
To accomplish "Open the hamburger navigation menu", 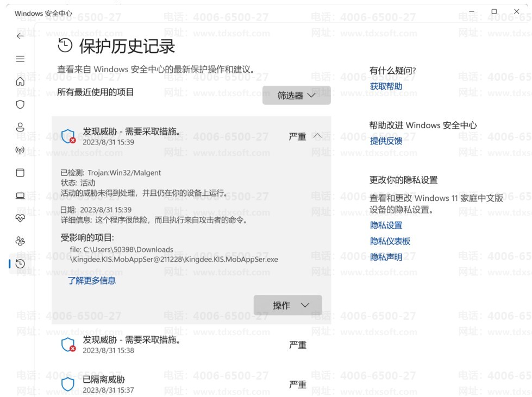I will 20,59.
